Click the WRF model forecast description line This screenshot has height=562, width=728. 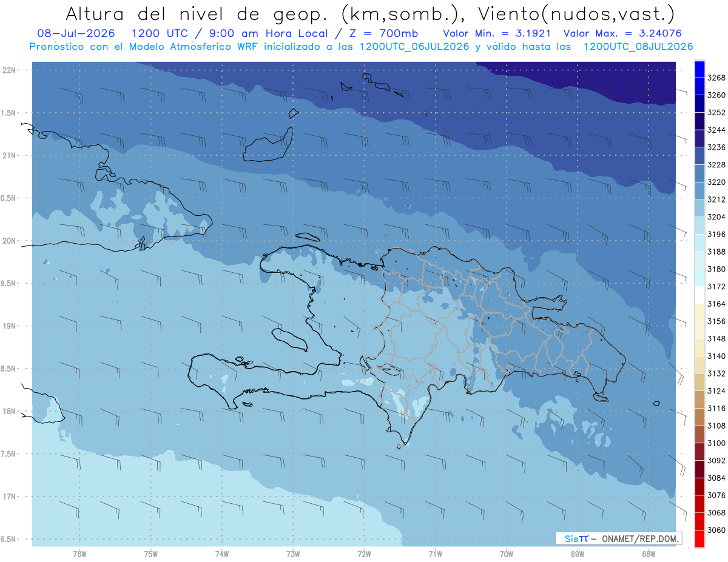tap(361, 47)
